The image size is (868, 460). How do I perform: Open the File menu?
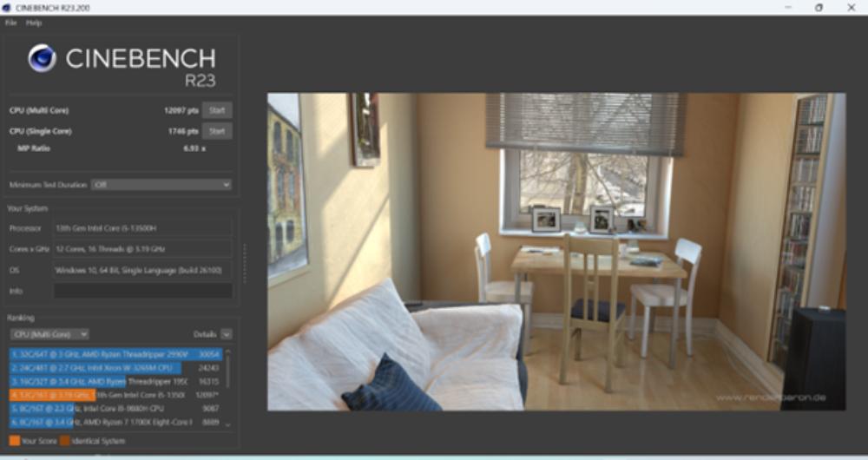click(11, 23)
